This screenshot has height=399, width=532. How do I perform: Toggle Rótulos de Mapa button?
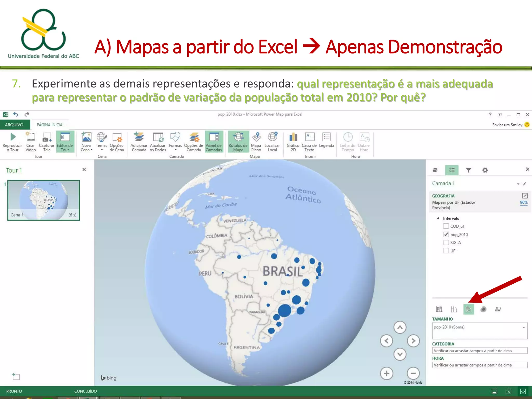pyautogui.click(x=238, y=142)
